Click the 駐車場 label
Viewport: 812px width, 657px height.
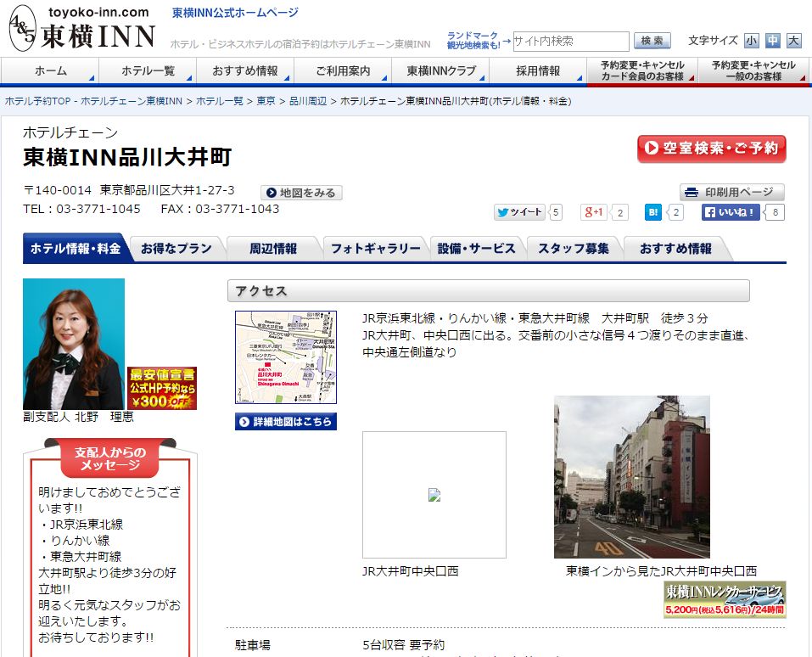tap(253, 645)
